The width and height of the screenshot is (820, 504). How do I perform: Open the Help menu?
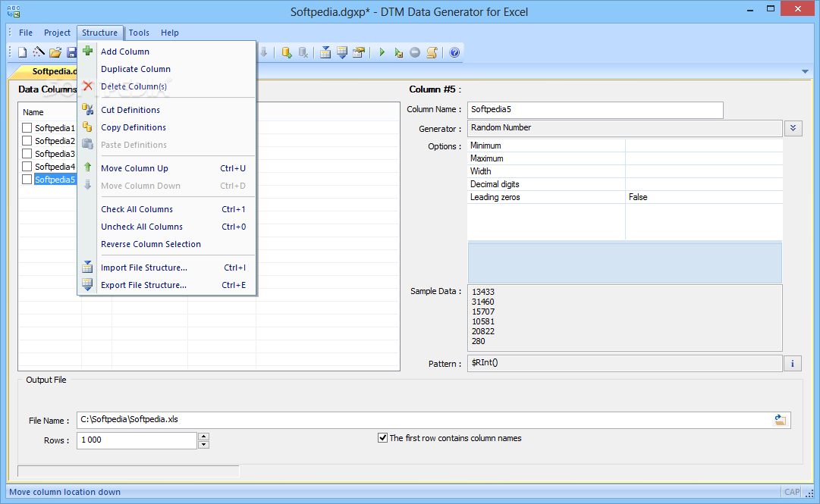tap(170, 33)
